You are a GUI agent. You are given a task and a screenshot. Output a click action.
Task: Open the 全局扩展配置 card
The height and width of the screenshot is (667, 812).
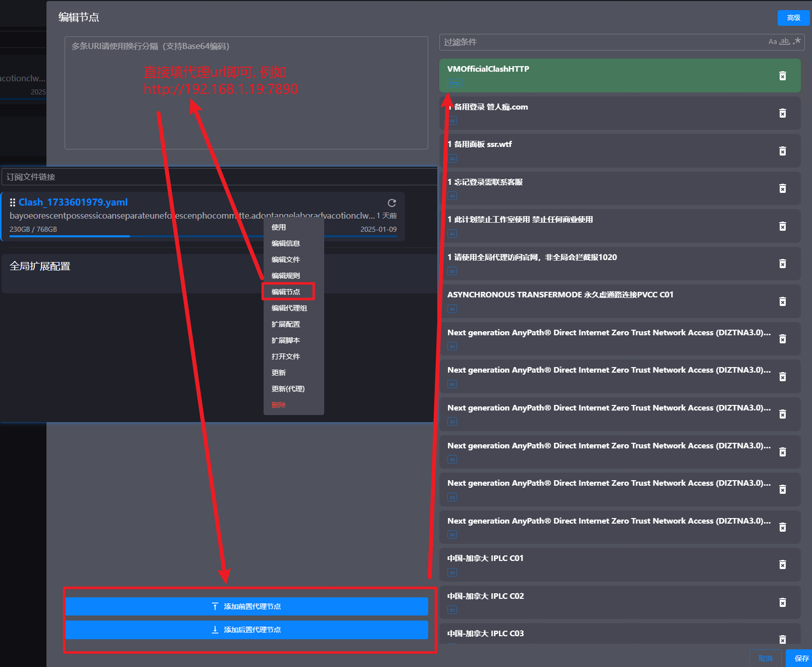click(219, 273)
